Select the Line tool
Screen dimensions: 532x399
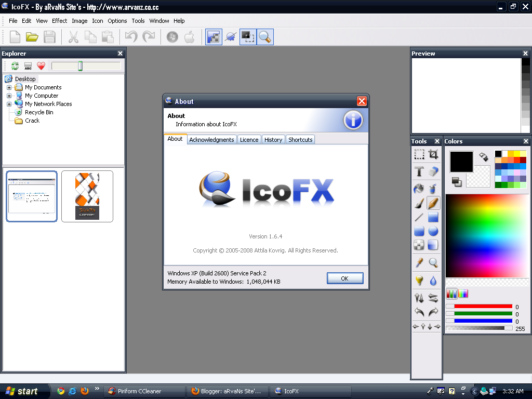419,217
